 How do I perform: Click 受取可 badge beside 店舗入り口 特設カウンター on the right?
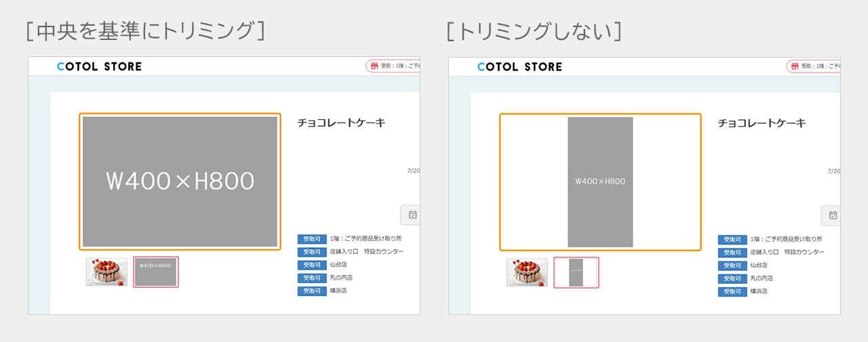pyautogui.click(x=732, y=253)
